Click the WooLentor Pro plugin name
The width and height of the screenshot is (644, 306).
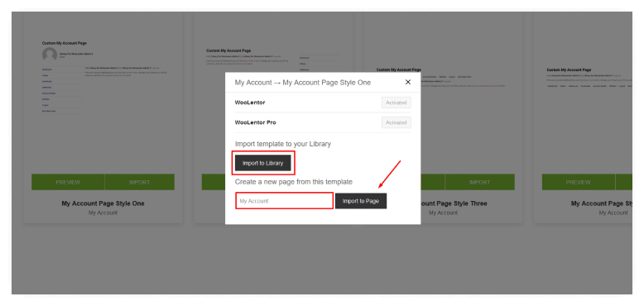[256, 122]
